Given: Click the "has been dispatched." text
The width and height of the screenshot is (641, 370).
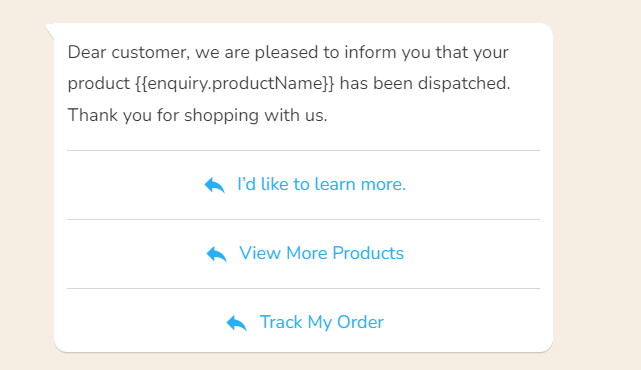Looking at the screenshot, I should (425, 83).
